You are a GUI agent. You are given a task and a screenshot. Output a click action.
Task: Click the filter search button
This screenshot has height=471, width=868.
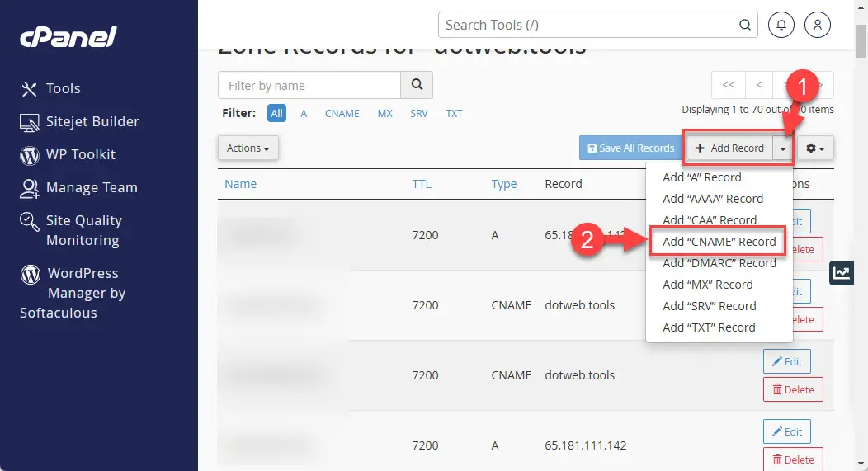pos(417,85)
